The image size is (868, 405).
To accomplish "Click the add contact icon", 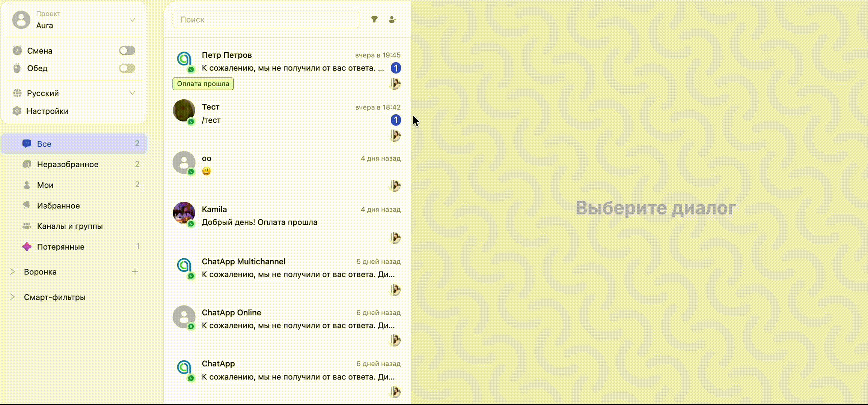I will coord(392,19).
